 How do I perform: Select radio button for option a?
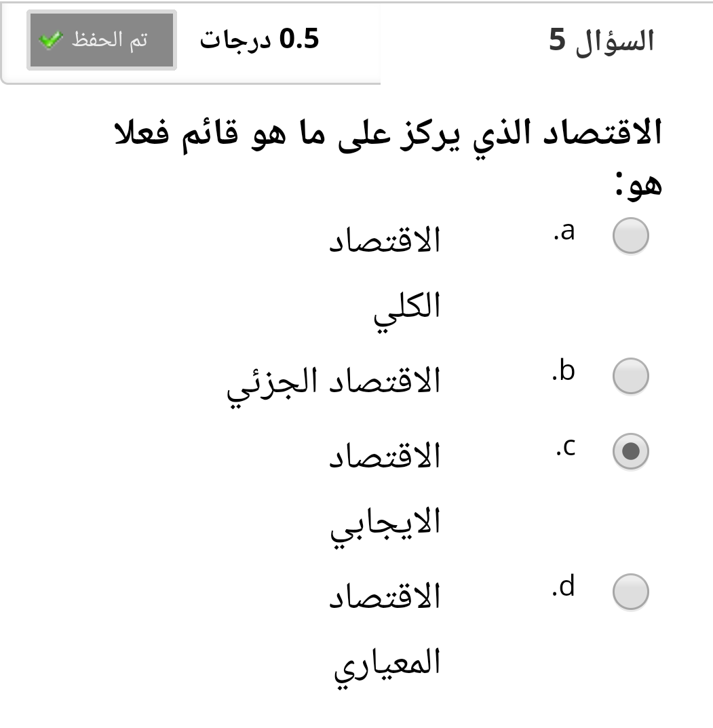coord(630,235)
